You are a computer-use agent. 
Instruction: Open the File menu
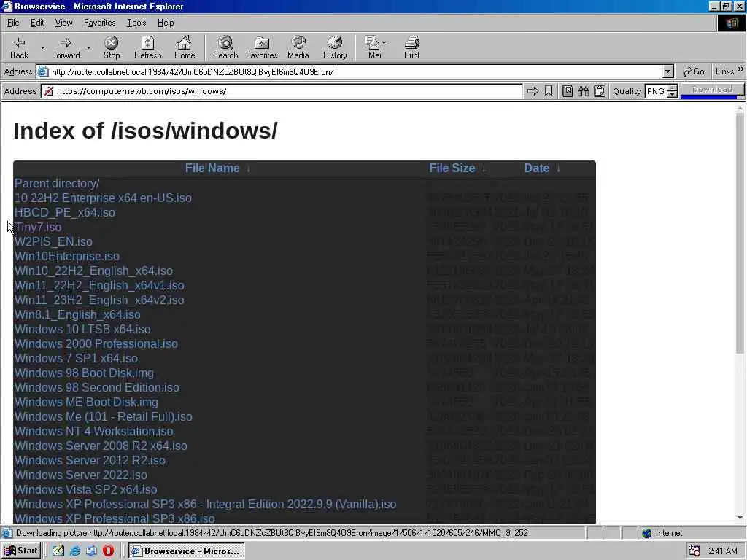tap(13, 23)
